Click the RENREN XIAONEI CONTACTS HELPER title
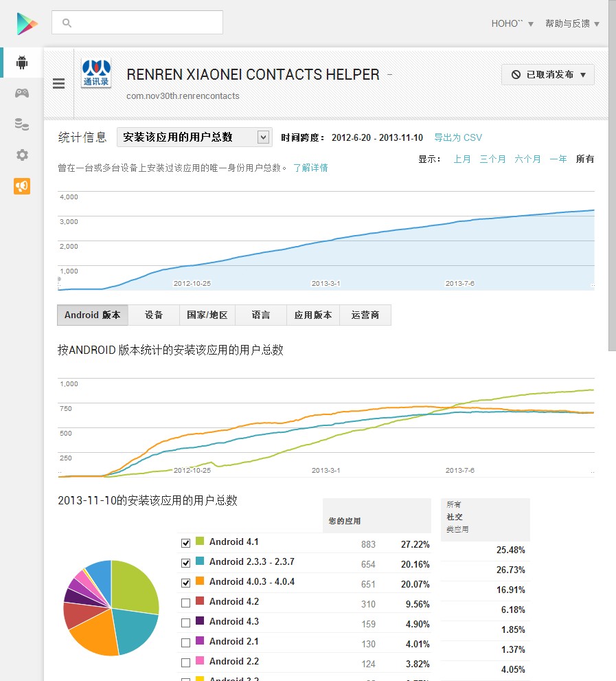The height and width of the screenshot is (681, 616). (x=253, y=75)
